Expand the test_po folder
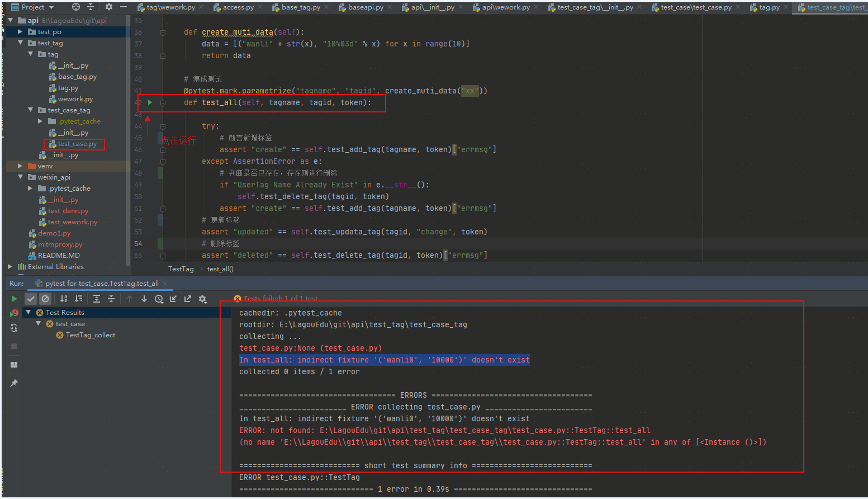 coord(20,32)
